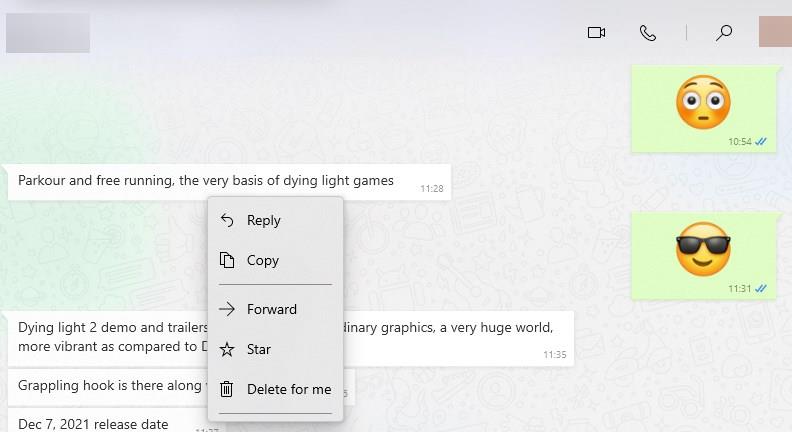Start a video call with this contact
Screen dimensions: 792x432
click(596, 33)
